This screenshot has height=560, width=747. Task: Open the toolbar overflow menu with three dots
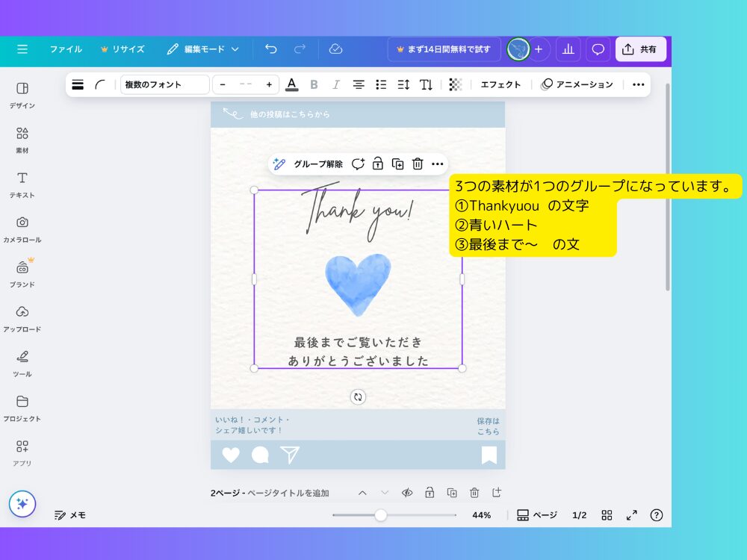(639, 84)
